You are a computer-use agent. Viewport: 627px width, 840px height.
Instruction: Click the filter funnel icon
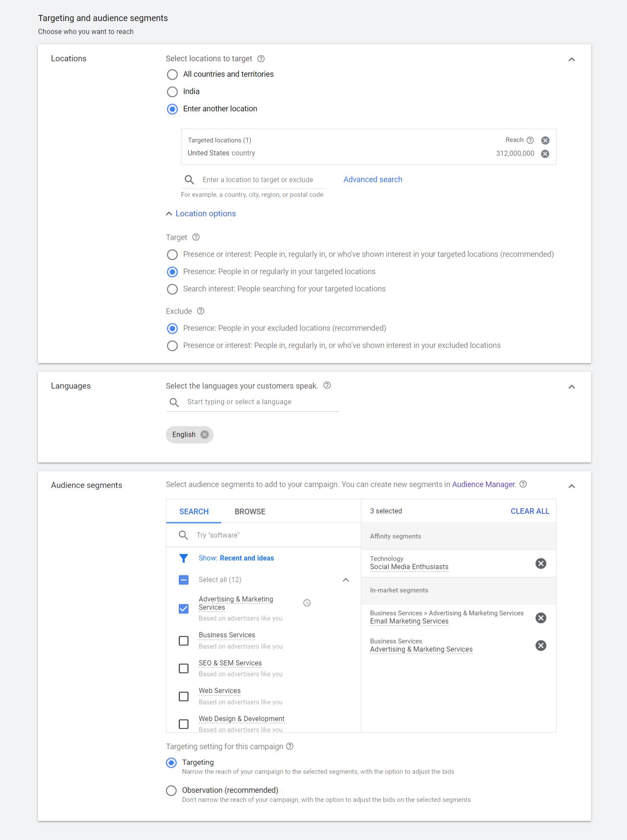184,558
